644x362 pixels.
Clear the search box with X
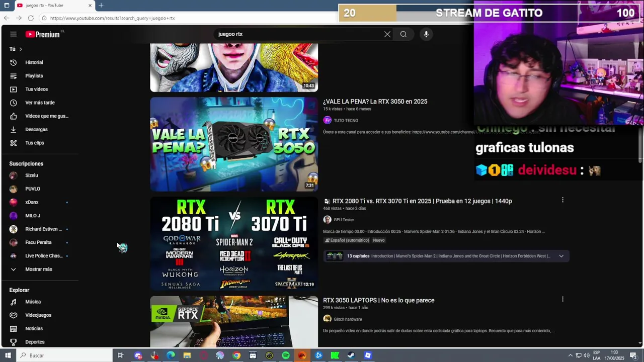pyautogui.click(x=387, y=34)
